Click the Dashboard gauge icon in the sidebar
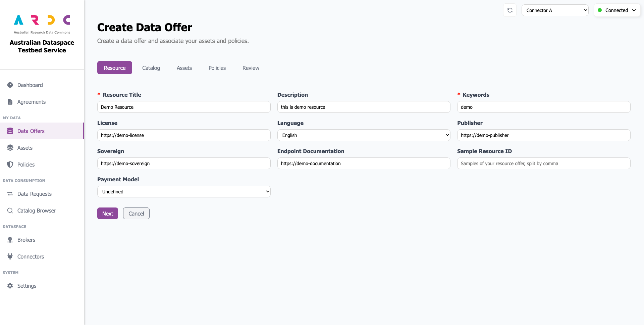This screenshot has width=644, height=325. coord(10,85)
